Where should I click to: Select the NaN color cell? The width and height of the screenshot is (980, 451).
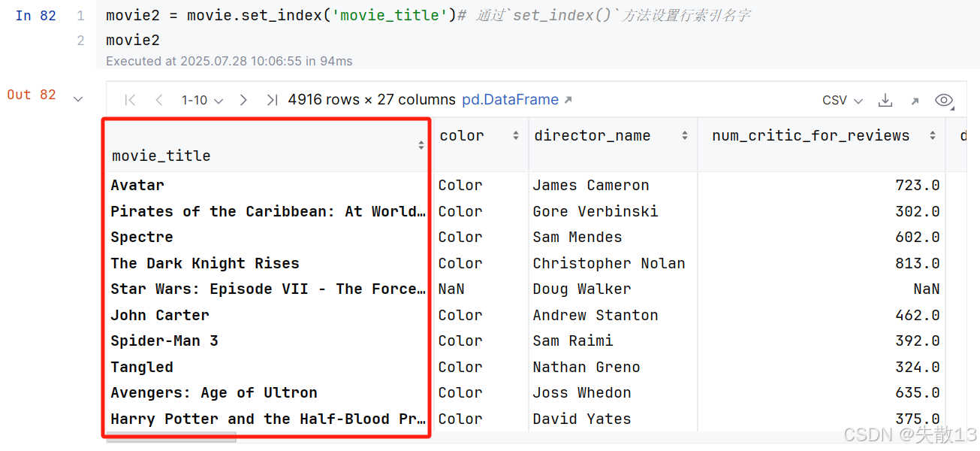point(451,289)
